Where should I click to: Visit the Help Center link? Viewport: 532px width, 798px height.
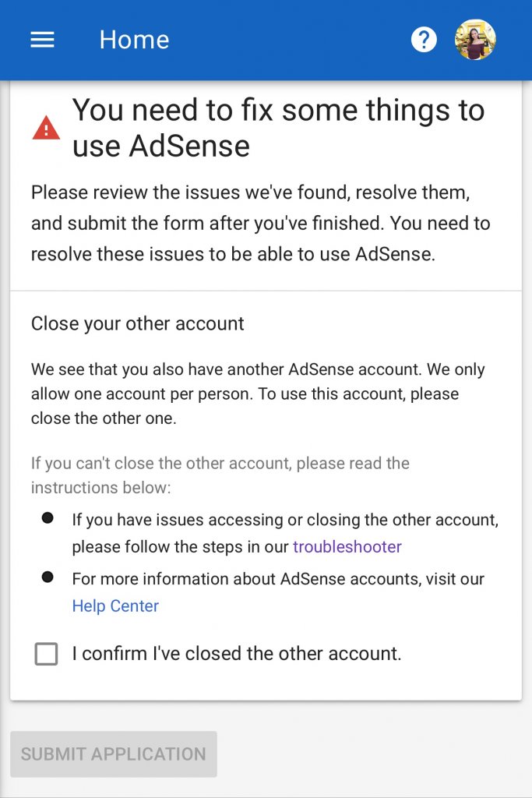(115, 606)
